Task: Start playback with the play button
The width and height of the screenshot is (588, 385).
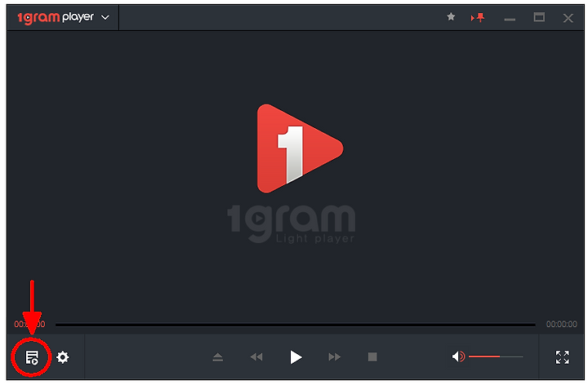Action: [296, 357]
